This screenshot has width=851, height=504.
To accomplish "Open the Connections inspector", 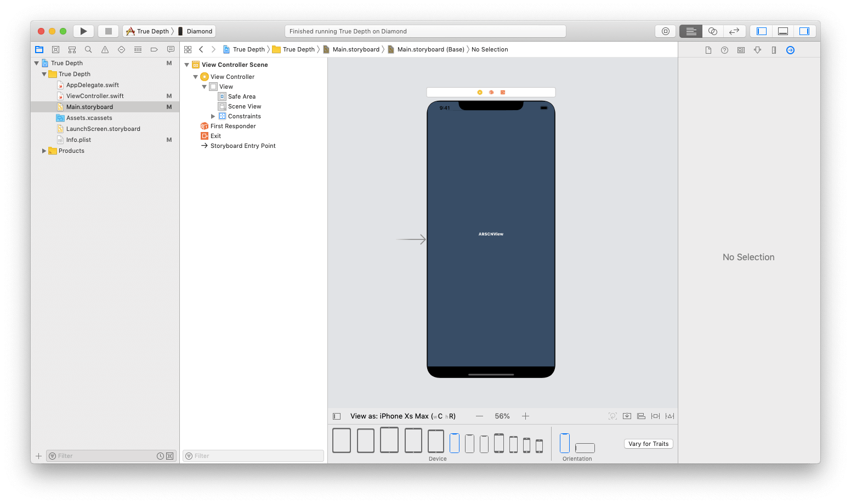I will tap(790, 49).
